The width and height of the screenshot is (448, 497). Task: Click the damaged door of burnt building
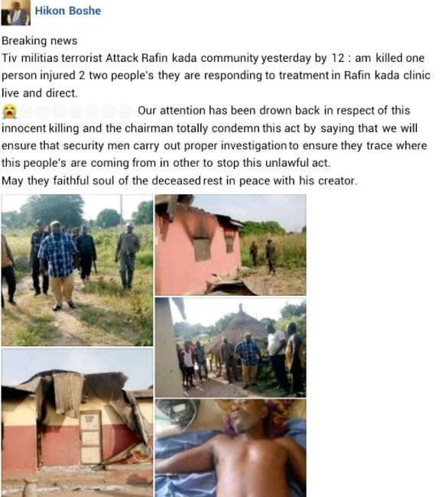(x=91, y=438)
